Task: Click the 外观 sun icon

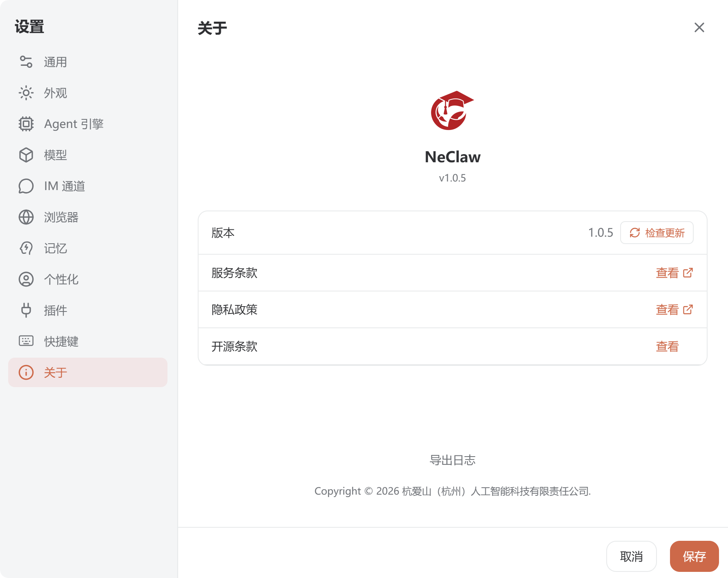Action: (x=26, y=93)
